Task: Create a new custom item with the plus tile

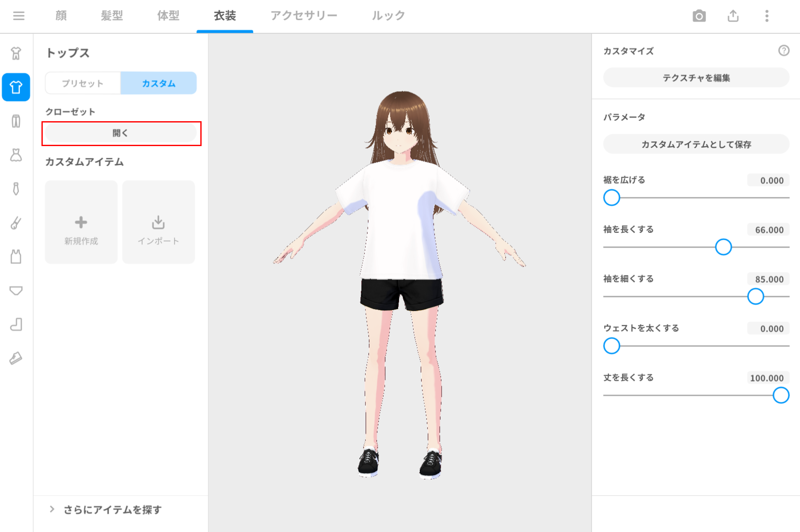Action: [81, 222]
